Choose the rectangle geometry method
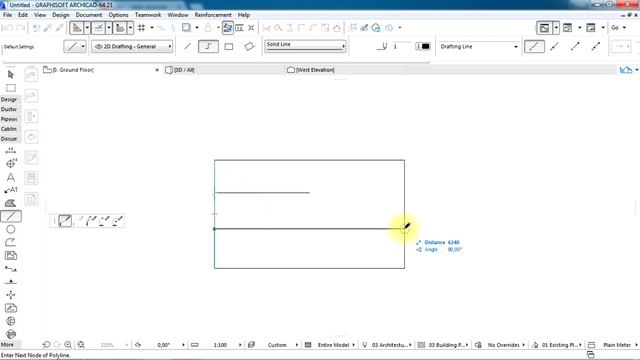Viewport: 640px width, 360px height. [229, 47]
